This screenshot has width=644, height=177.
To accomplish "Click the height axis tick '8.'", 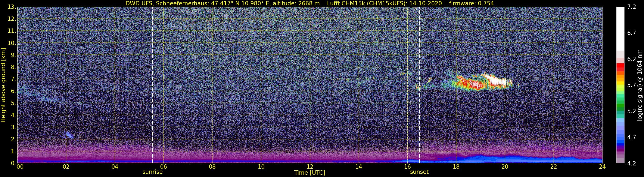I will click(13, 67).
